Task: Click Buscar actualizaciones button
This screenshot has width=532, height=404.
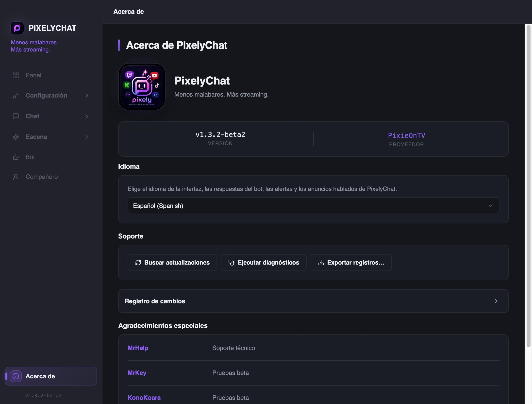Action: 172,263
